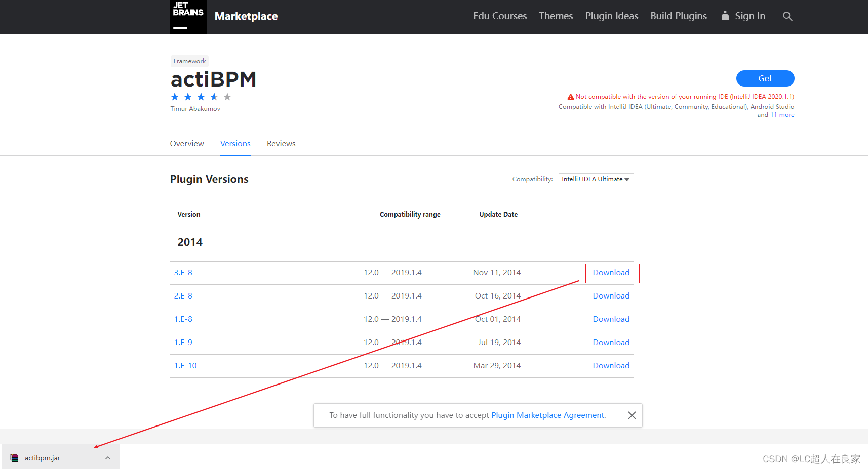Click the actibpm.jar downloaded file
The height and width of the screenshot is (469, 868).
coord(61,458)
